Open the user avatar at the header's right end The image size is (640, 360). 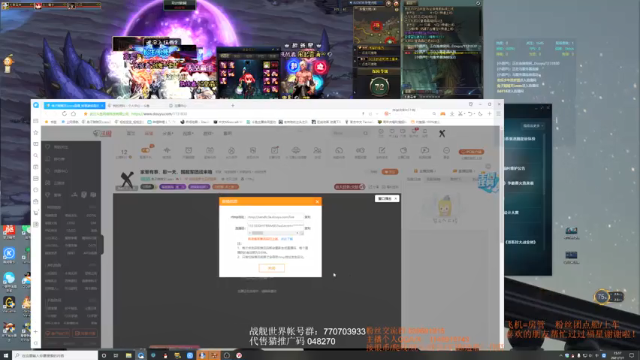pyautogui.click(x=442, y=133)
